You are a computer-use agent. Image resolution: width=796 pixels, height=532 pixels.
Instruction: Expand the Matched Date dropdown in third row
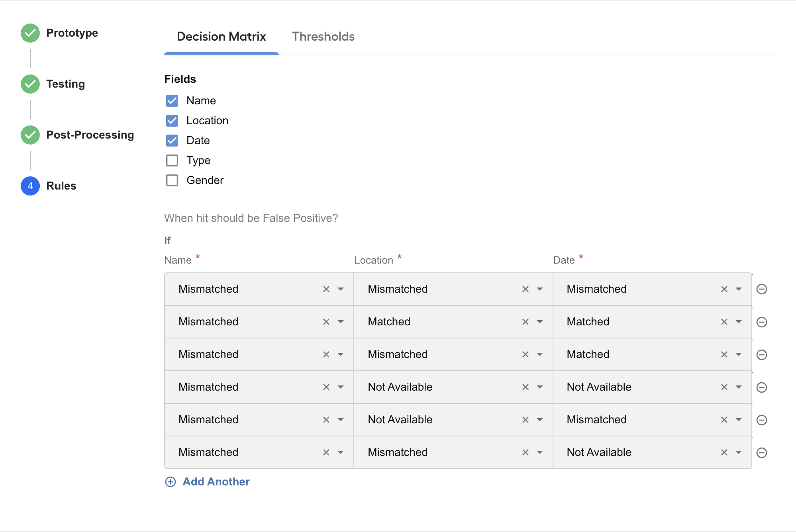739,354
